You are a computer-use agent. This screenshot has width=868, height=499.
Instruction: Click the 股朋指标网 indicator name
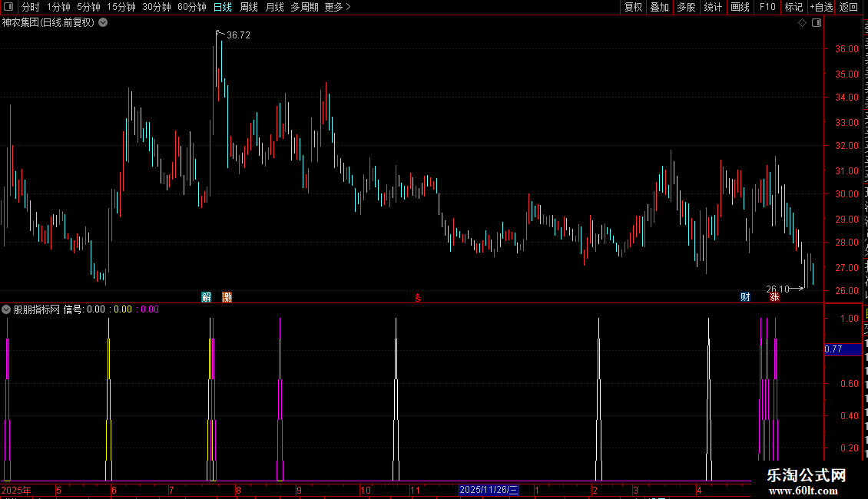coord(37,309)
